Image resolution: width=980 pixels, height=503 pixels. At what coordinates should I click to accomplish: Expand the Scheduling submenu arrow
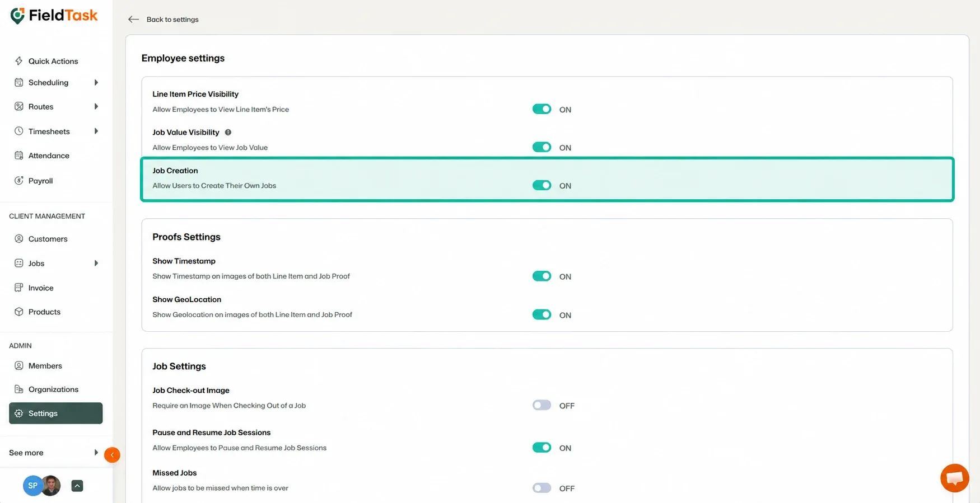(x=96, y=82)
